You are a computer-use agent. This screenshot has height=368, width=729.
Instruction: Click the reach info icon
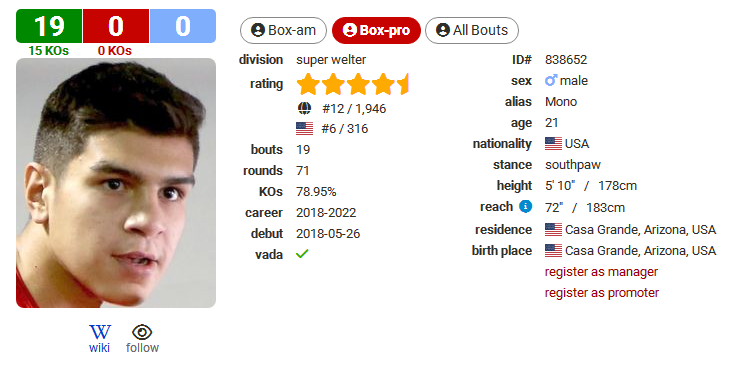[525, 206]
